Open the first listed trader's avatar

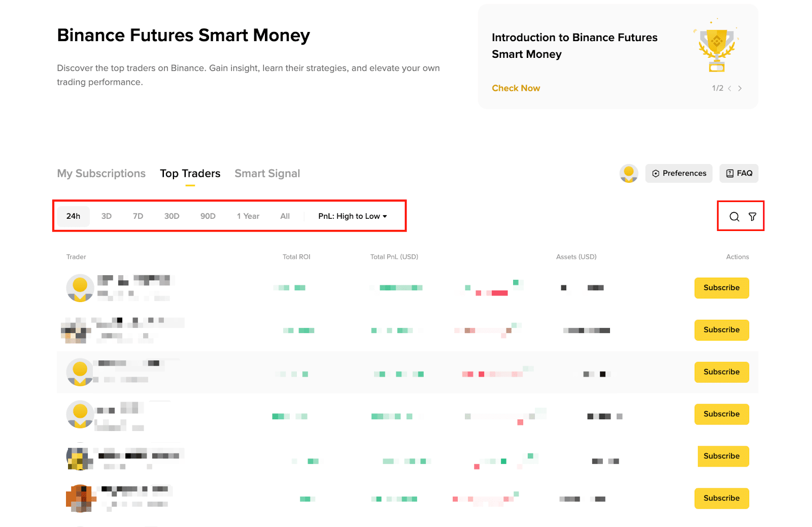tap(80, 288)
